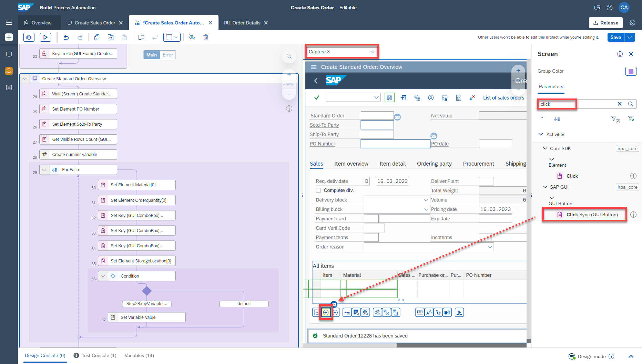Open the help question mark icon
This screenshot has height=364, width=642.
pyautogui.click(x=610, y=8)
